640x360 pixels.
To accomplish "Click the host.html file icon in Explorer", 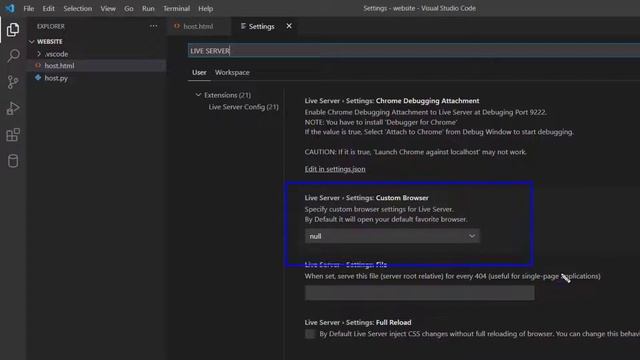I will pos(38,65).
